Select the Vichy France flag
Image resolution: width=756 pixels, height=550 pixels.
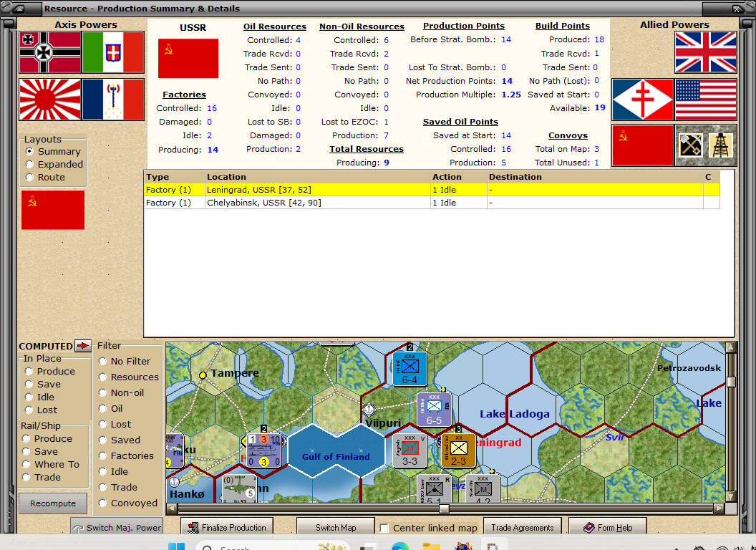click(113, 100)
